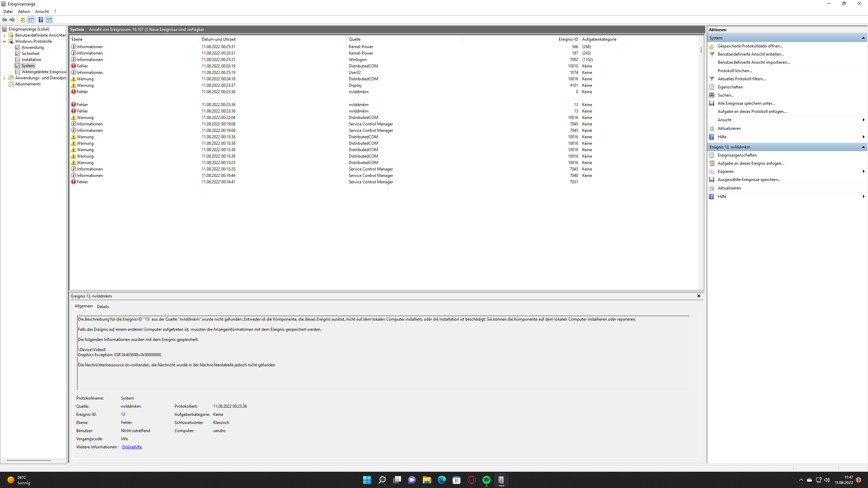Switch to the Details tab
868x488 pixels.
click(x=103, y=306)
